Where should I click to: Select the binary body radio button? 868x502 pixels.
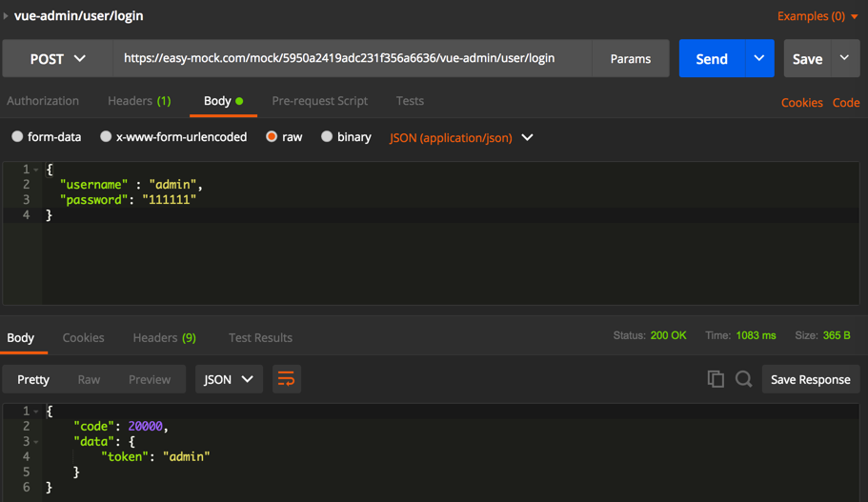[x=327, y=137]
